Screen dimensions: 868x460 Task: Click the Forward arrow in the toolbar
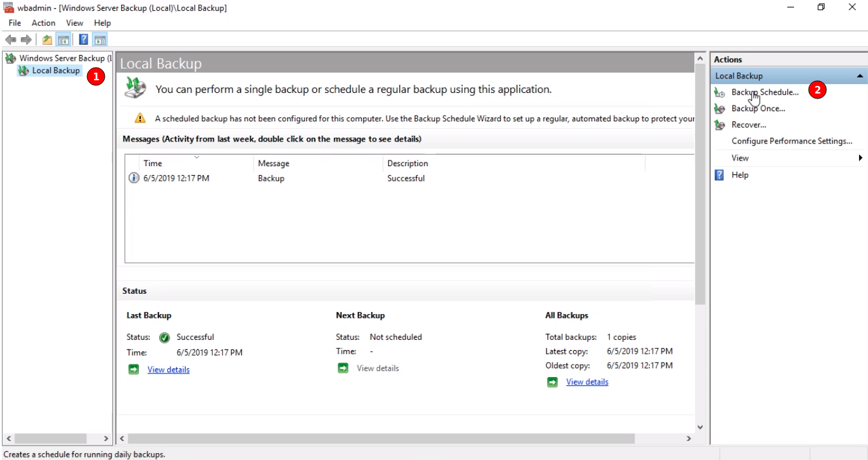tap(26, 40)
